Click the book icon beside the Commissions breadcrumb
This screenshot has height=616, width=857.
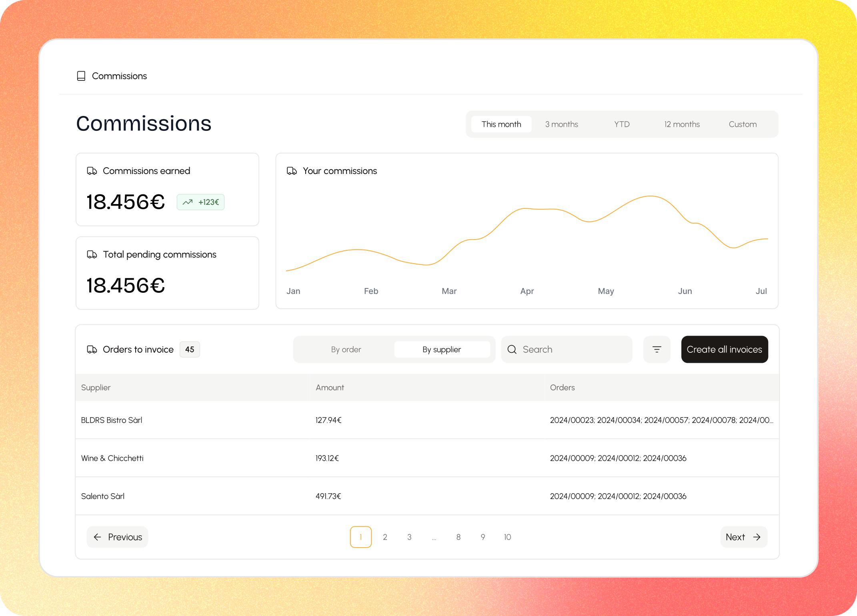point(81,76)
